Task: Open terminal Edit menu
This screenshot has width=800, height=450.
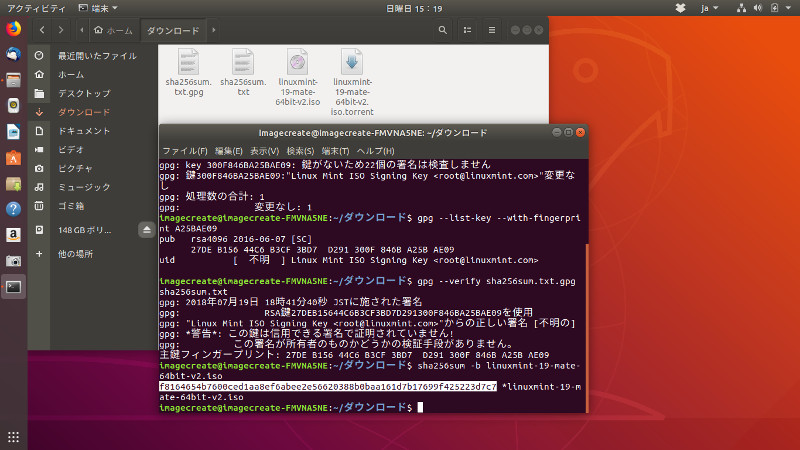Action: [x=229, y=151]
